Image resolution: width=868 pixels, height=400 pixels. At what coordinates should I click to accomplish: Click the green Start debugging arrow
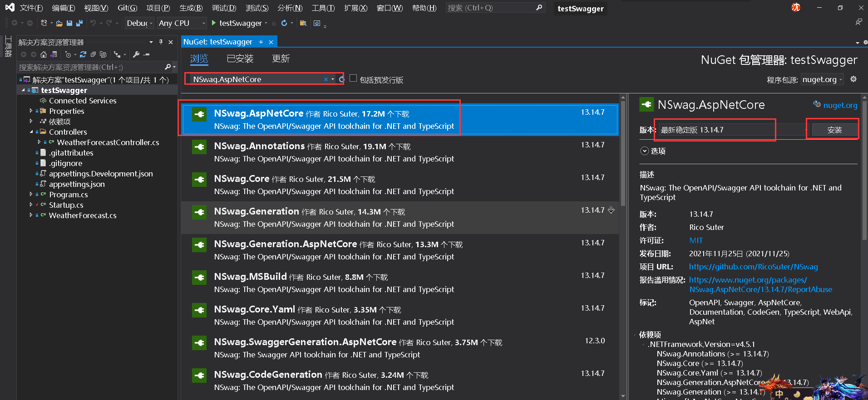[x=213, y=23]
